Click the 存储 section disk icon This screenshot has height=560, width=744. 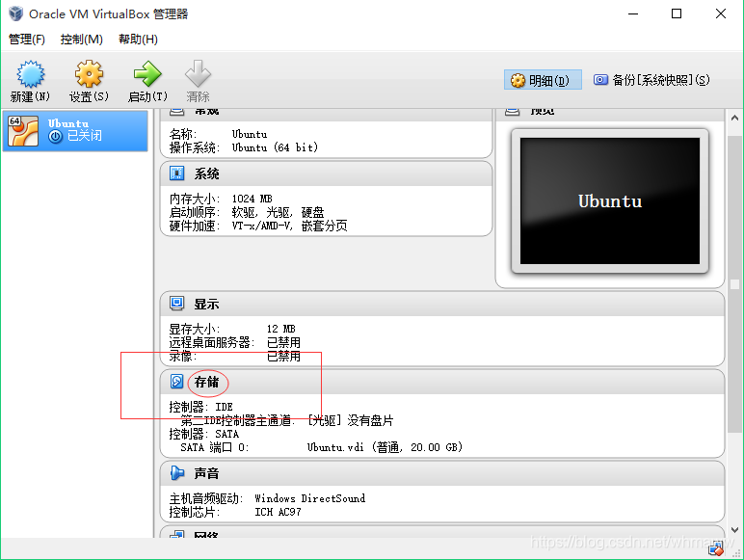(177, 381)
